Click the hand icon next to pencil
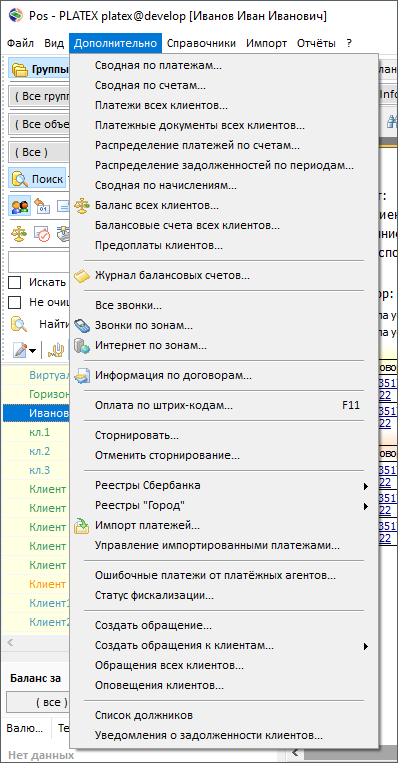Screen dimensions: 398x763 click(56, 350)
